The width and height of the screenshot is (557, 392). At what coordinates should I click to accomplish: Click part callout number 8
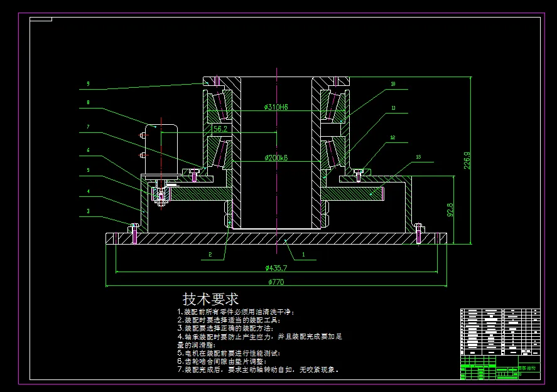tap(88, 102)
